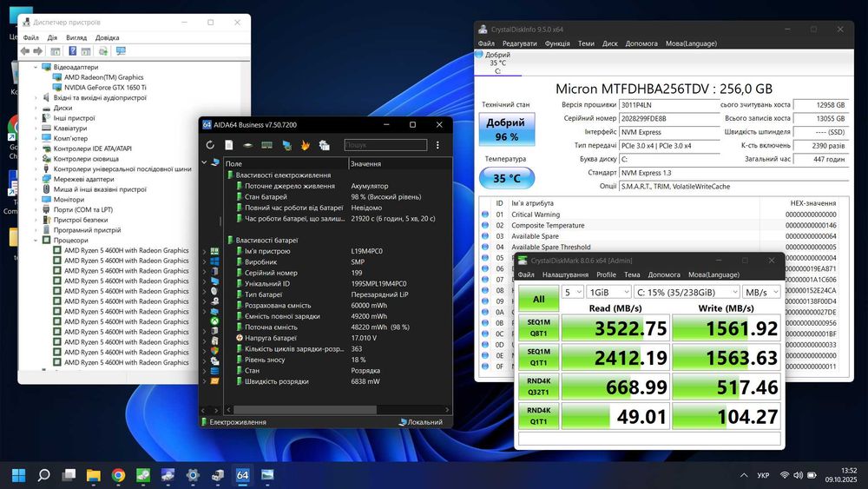
Task: Click the AIDA64 refresh icon
Action: pyautogui.click(x=210, y=145)
